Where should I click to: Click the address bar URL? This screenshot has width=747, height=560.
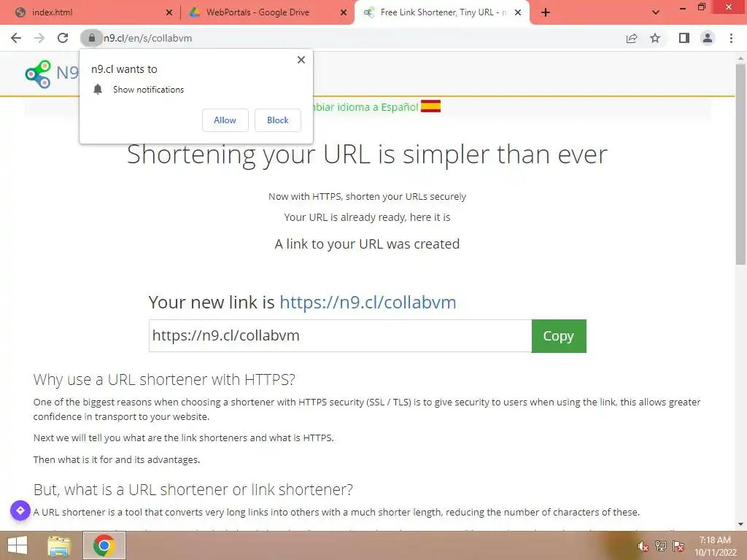(x=147, y=38)
